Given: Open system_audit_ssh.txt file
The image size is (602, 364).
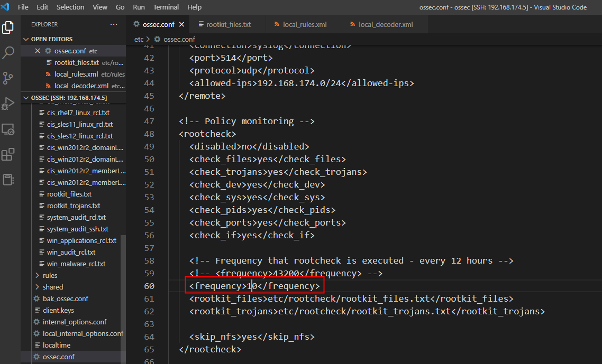Looking at the screenshot, I should point(78,229).
